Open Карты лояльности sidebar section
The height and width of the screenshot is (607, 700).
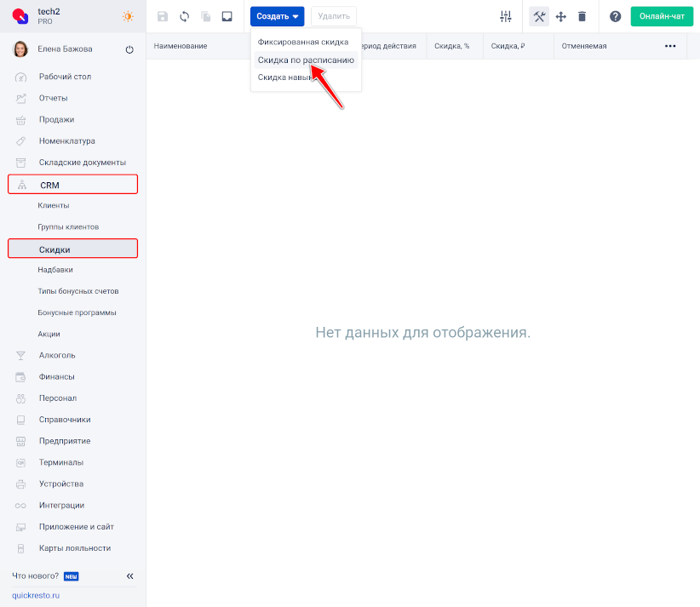tap(75, 548)
